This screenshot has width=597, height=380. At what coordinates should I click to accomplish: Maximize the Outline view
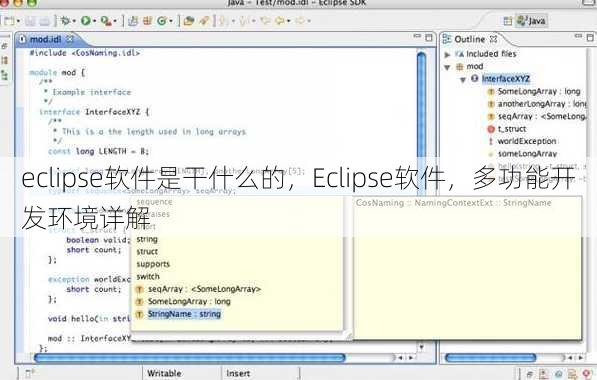pos(590,37)
